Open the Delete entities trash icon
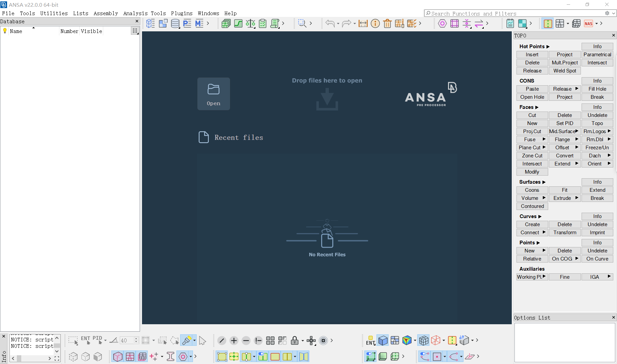Image resolution: width=617 pixels, height=364 pixels. [x=387, y=23]
